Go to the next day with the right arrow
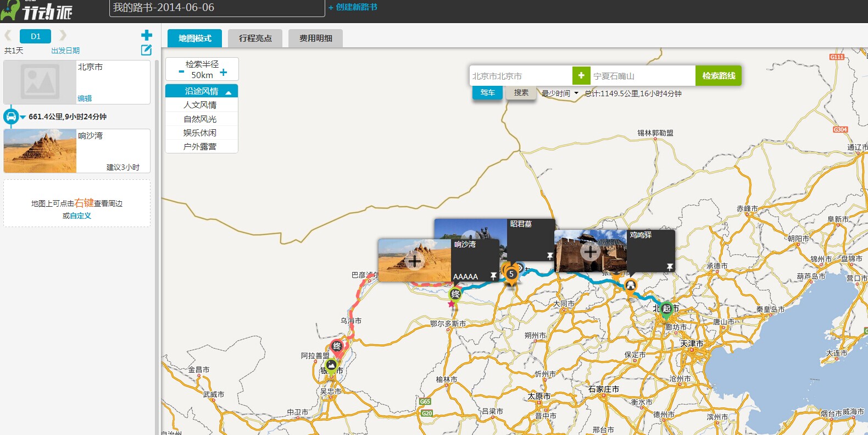The width and height of the screenshot is (868, 435). pyautogui.click(x=63, y=36)
